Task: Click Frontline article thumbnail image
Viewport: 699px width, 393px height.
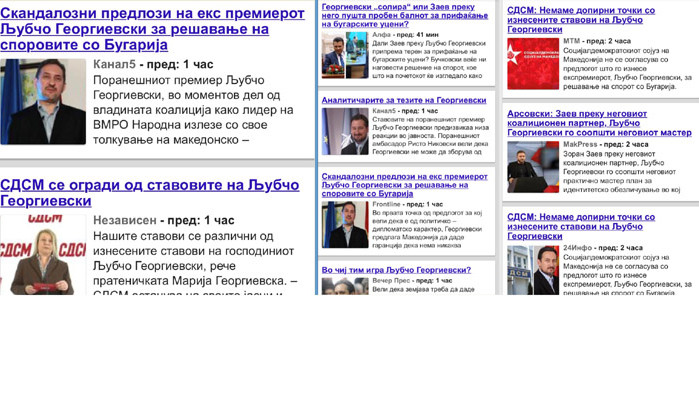Action: (x=345, y=225)
